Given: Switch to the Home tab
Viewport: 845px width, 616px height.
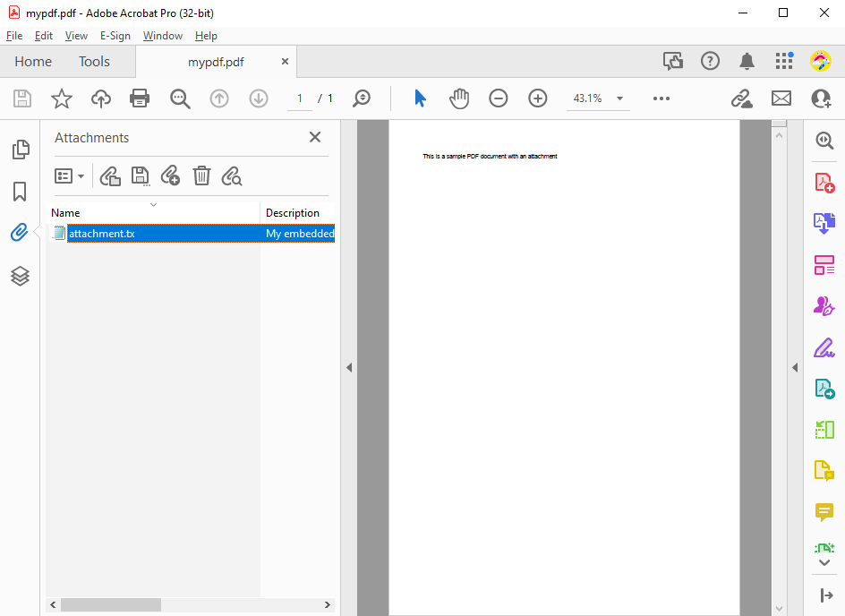Looking at the screenshot, I should pos(33,61).
